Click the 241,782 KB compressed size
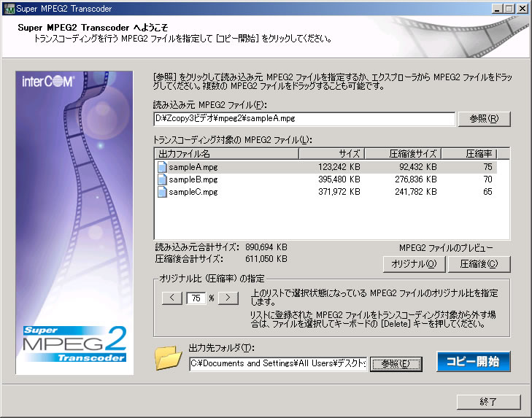This screenshot has width=532, height=418. [416, 192]
